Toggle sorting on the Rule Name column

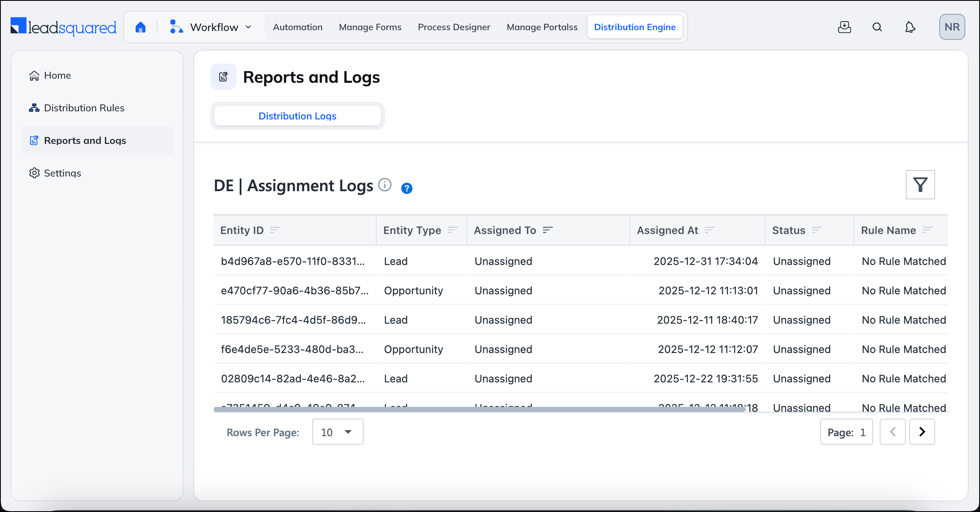point(928,230)
